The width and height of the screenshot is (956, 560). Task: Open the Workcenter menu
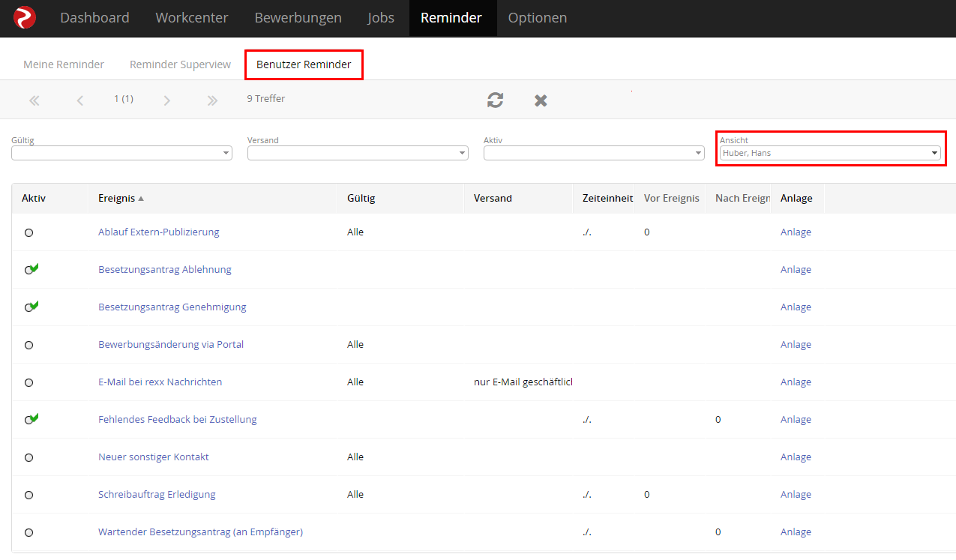tap(192, 17)
